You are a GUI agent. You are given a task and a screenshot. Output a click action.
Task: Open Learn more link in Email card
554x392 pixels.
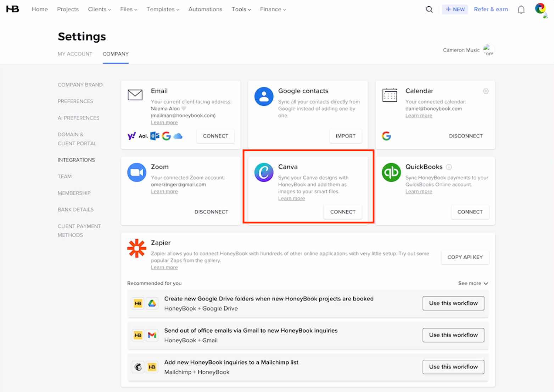164,123
